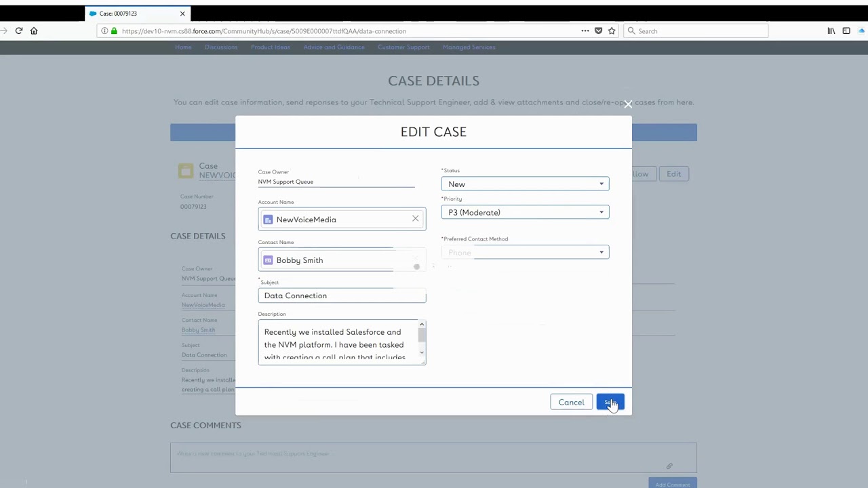Close the Edit Case dialog with X

click(x=628, y=104)
